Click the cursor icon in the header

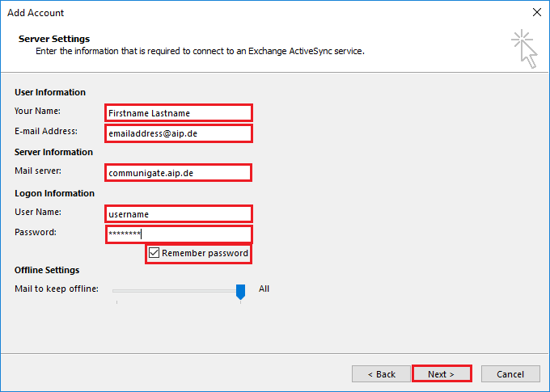[x=524, y=49]
